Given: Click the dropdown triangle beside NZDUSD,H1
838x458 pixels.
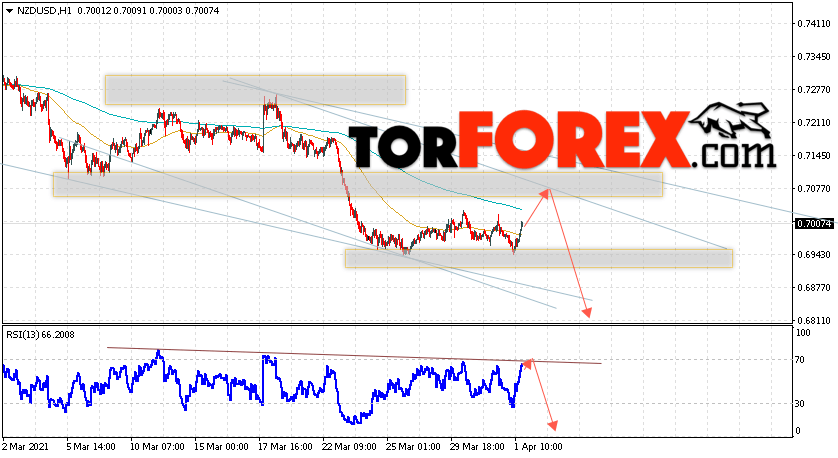Looking at the screenshot, I should pos(10,11).
